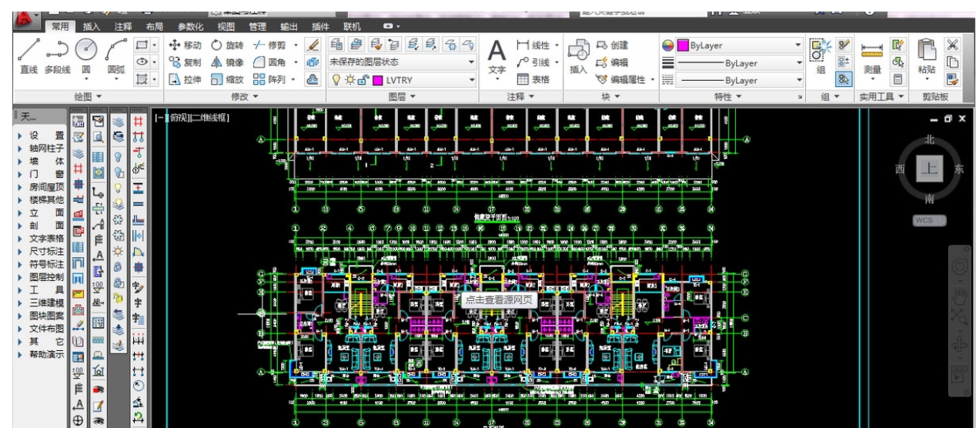
Task: Click 北 north on the ViewCube compass
Action: (928, 140)
